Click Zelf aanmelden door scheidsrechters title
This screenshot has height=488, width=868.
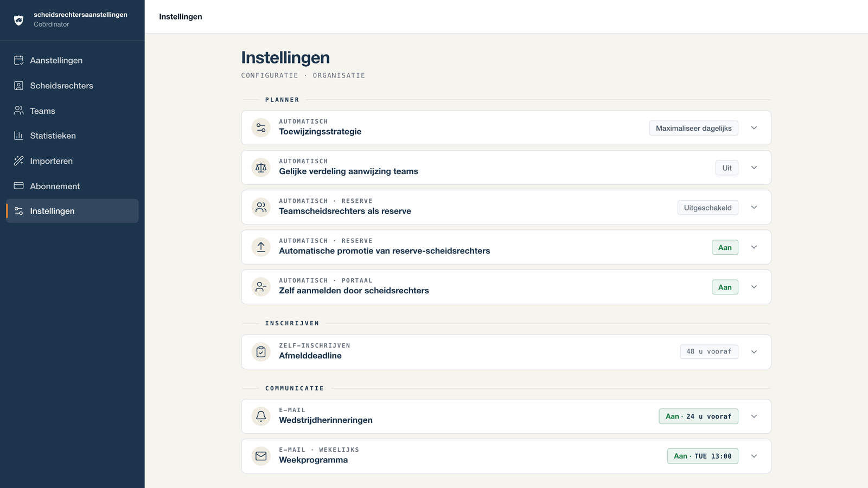354,291
